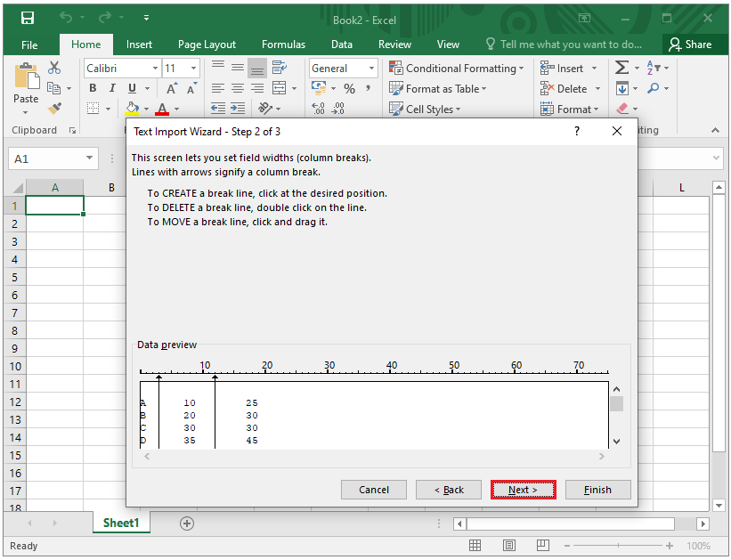This screenshot has width=731, height=560.
Task: Select the Sheet1 tab
Action: (121, 523)
